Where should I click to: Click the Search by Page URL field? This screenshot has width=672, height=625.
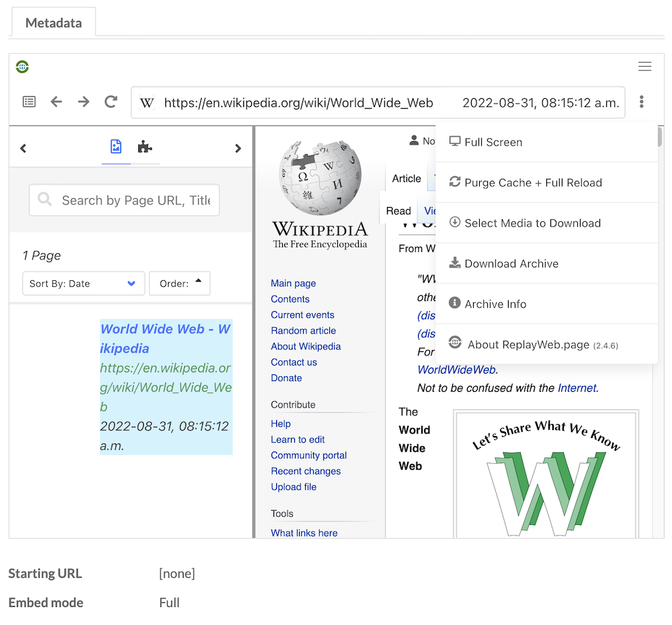[124, 200]
